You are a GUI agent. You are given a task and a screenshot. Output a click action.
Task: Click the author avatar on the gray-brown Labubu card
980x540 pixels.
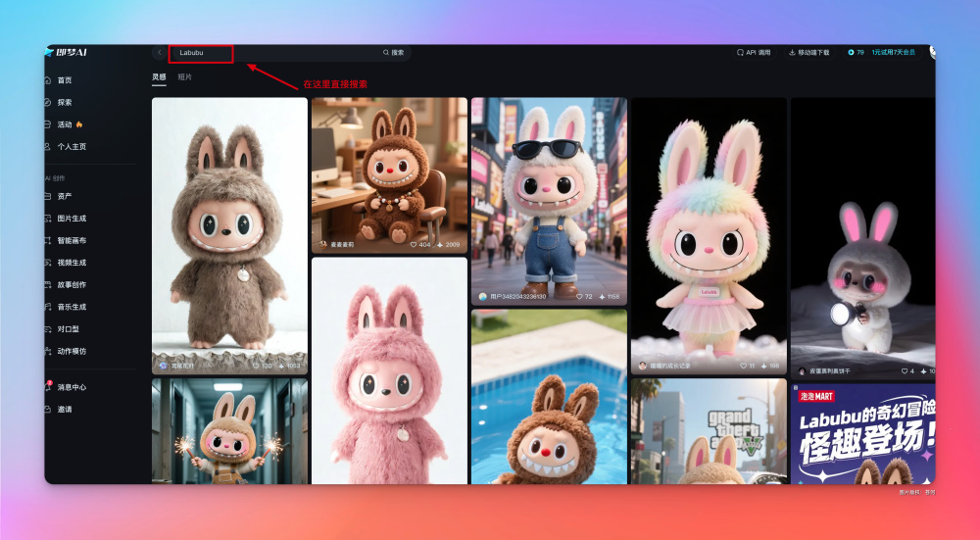[163, 366]
